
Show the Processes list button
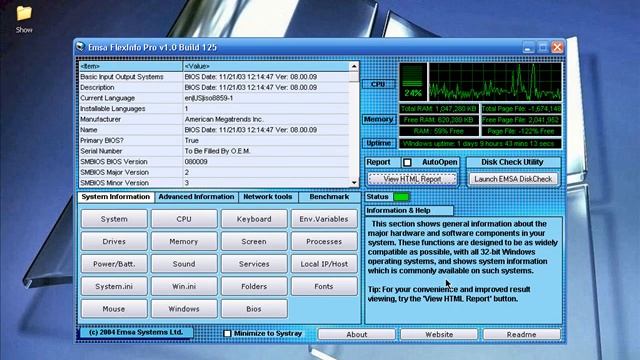(324, 242)
